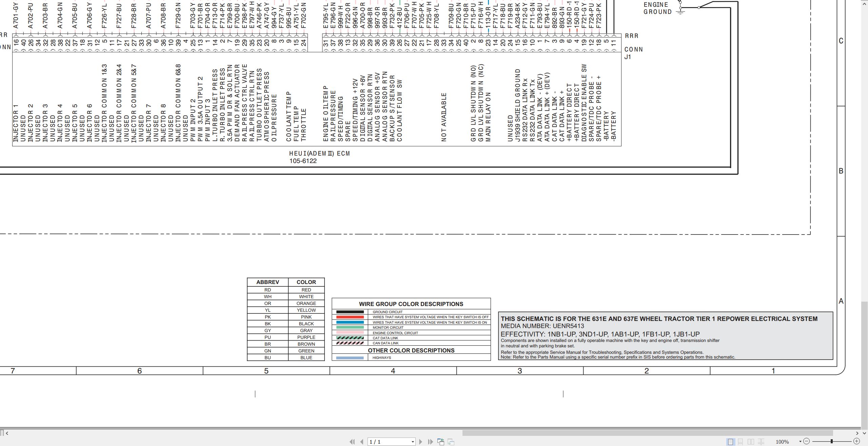Click the NOT AVAILABLE pin label
Viewport: 868px width, 446px height.
tap(444, 117)
